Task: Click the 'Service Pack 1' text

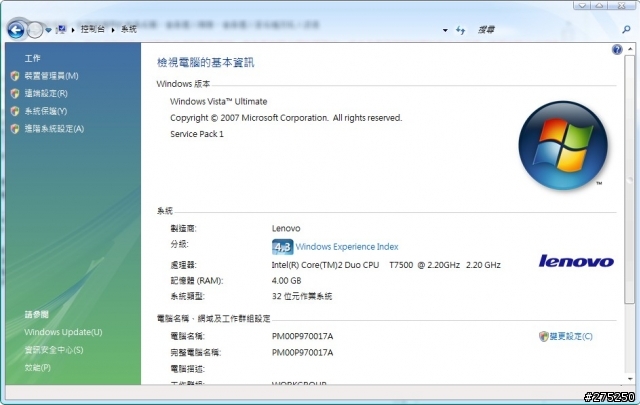Action: [x=197, y=134]
